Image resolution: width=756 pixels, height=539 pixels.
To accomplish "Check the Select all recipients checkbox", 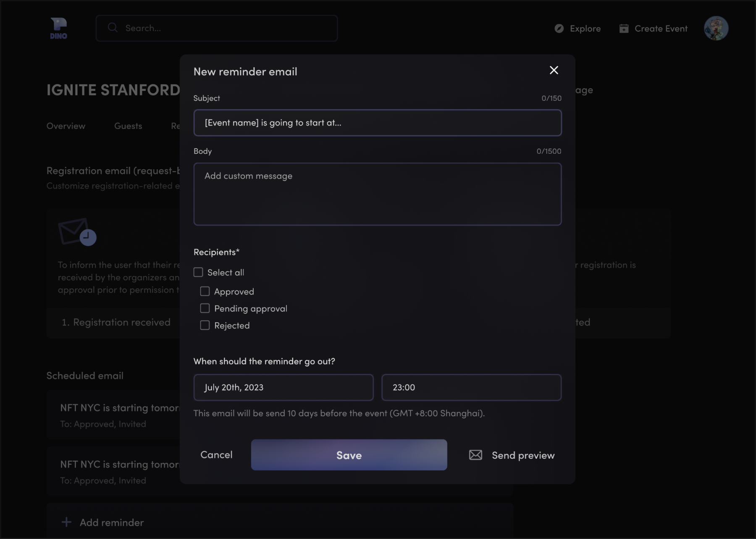I will (x=198, y=272).
